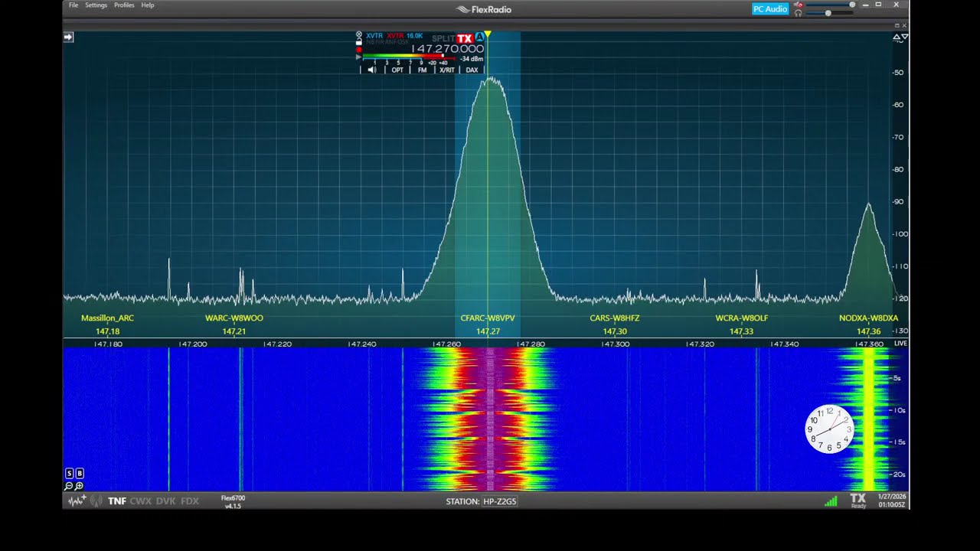The image size is (980, 551).
Task: Close the panadapter panel
Action: click(904, 25)
